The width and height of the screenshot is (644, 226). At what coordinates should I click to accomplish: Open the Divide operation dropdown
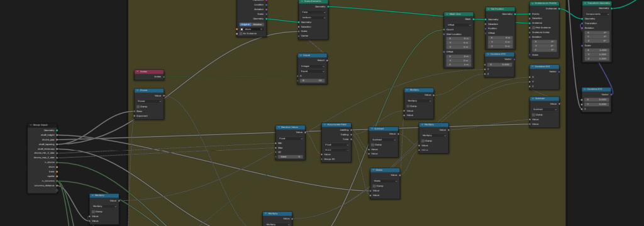point(386,181)
